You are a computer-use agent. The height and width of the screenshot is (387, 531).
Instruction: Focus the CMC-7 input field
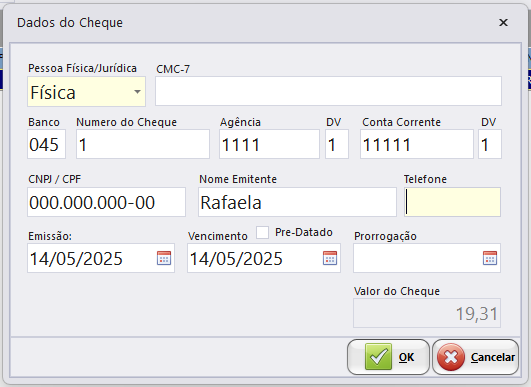(328, 91)
